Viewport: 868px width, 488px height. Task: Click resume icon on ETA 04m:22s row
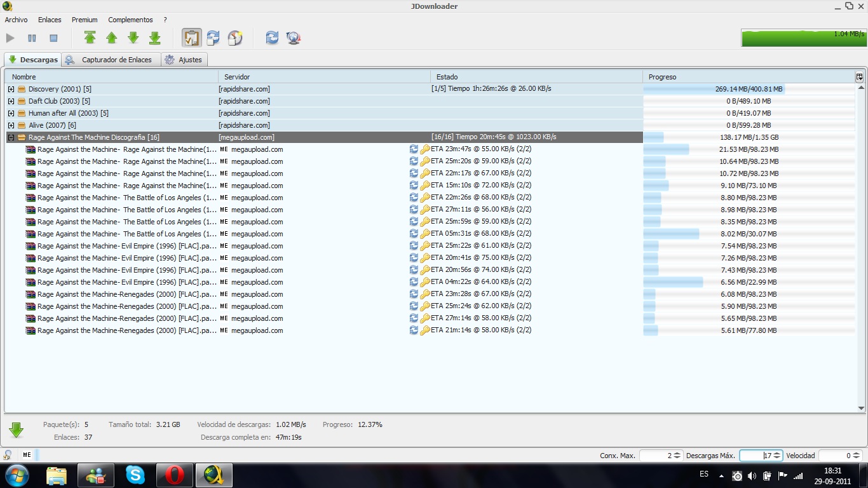point(414,282)
